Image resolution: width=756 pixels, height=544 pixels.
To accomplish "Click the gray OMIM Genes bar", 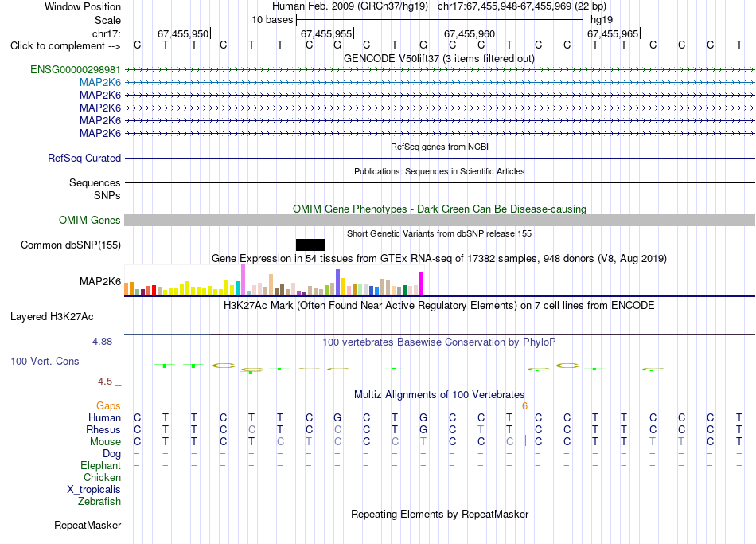I will coord(439,220).
